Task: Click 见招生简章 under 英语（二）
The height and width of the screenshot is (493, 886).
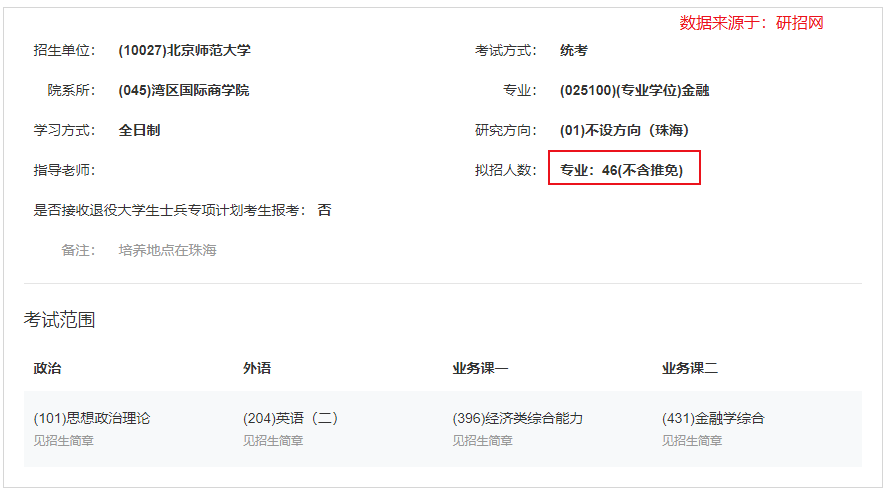Action: point(273,441)
